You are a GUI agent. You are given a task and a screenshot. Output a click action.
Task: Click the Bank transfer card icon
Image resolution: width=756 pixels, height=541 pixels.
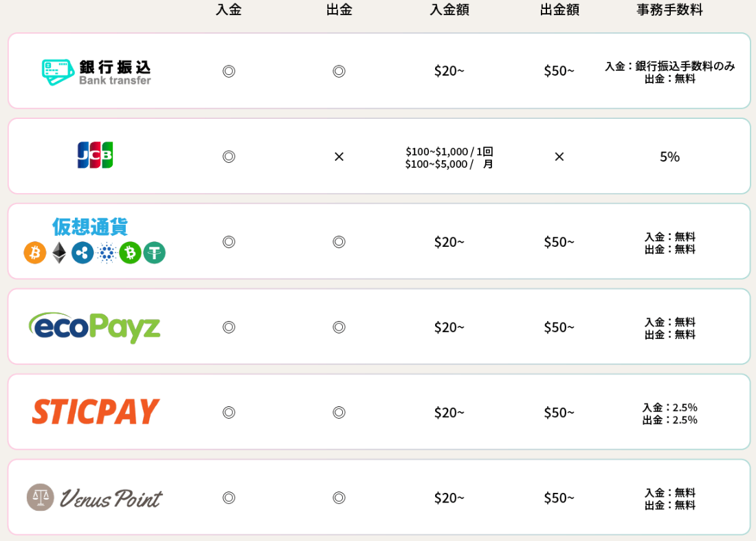58,72
